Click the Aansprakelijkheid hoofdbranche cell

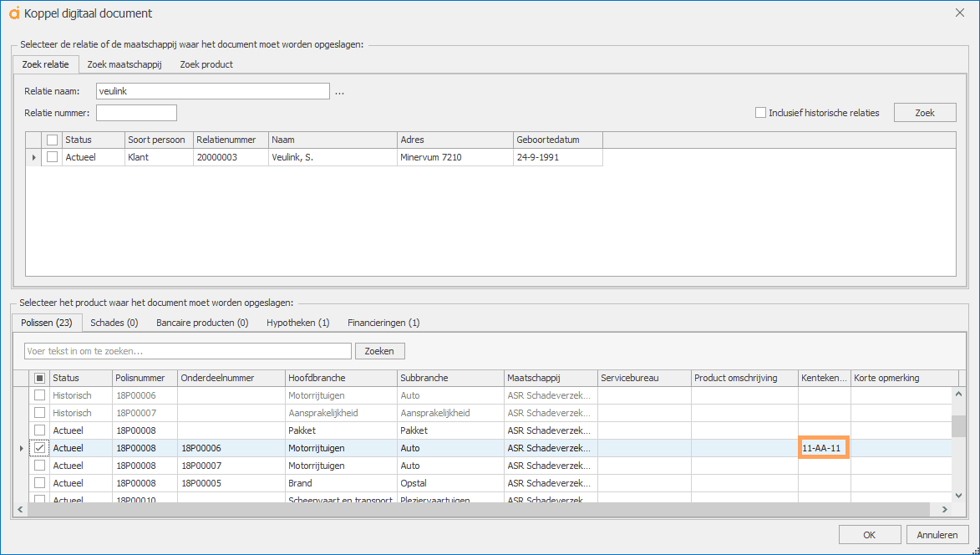341,413
